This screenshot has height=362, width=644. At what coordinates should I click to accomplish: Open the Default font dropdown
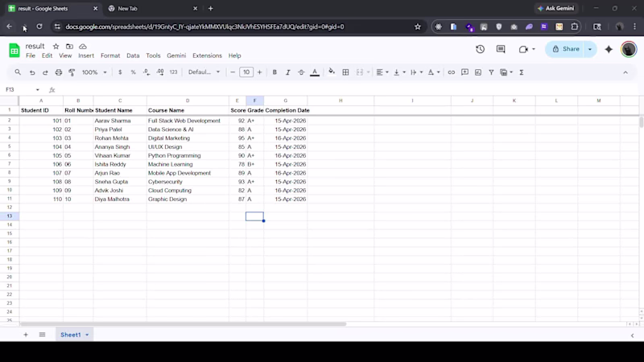pyautogui.click(x=204, y=72)
